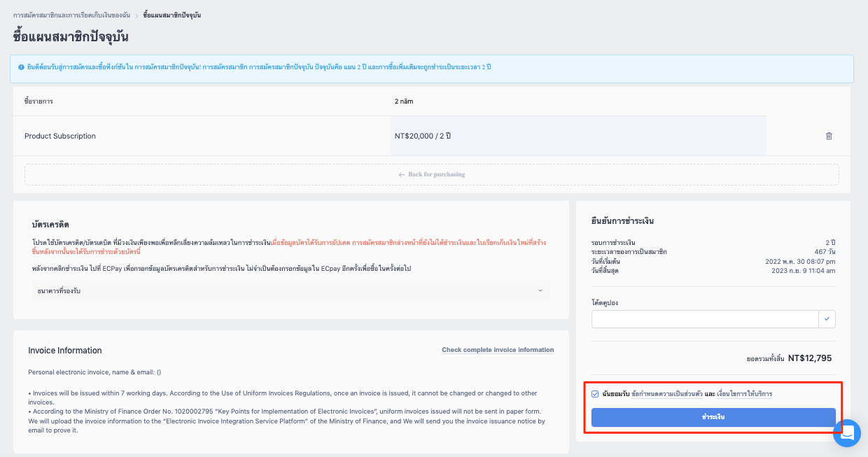Click the NT$20,000 / 2 ปี price cell
The height and width of the screenshot is (457, 868).
pos(577,136)
